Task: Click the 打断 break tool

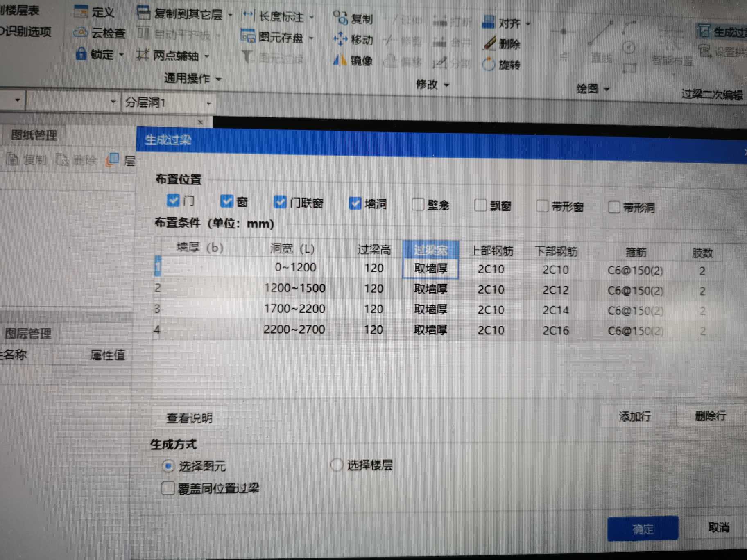Action: pyautogui.click(x=452, y=21)
